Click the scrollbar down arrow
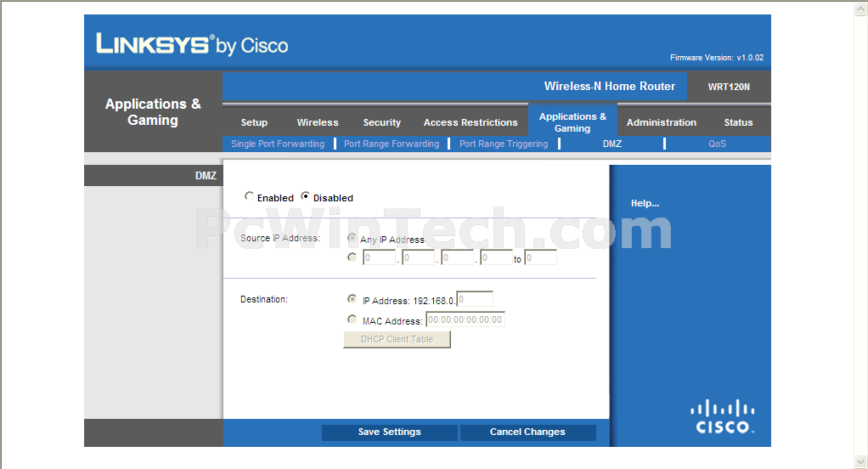 860,461
